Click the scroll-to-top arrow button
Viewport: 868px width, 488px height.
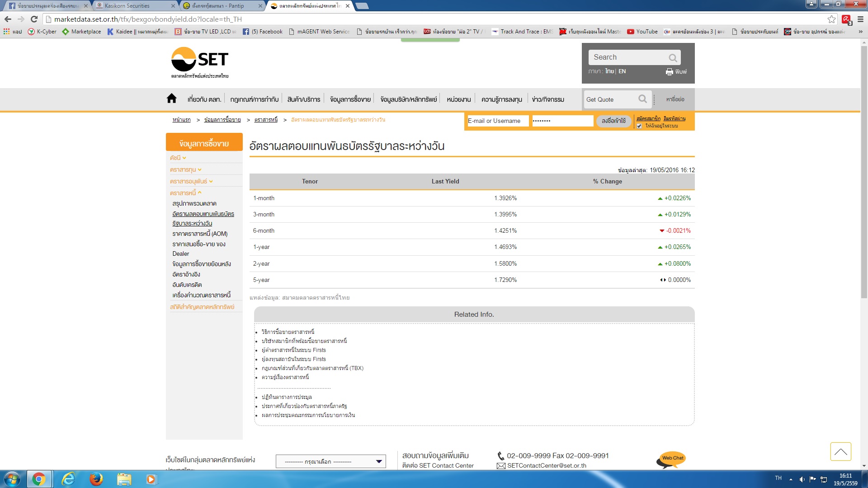pyautogui.click(x=840, y=452)
